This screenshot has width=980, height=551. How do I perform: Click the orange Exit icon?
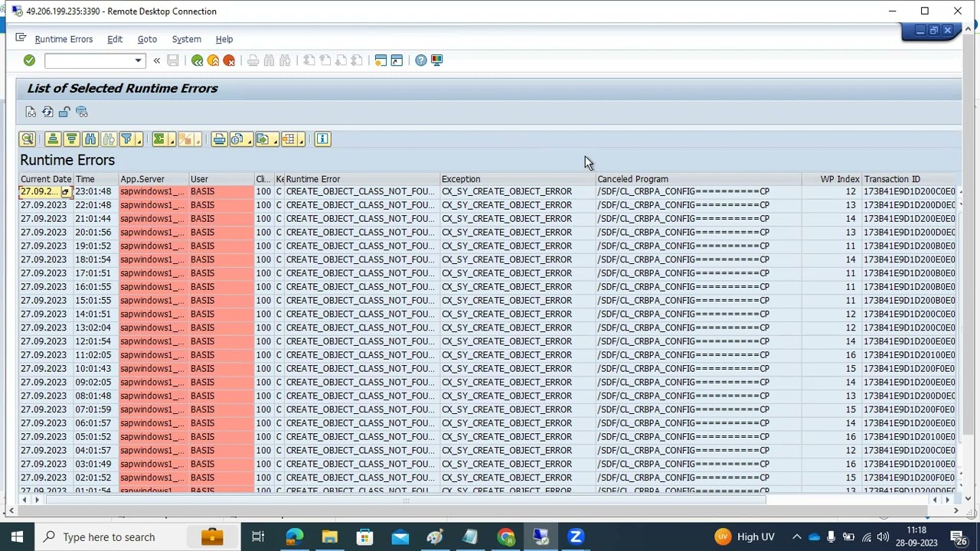tap(213, 60)
